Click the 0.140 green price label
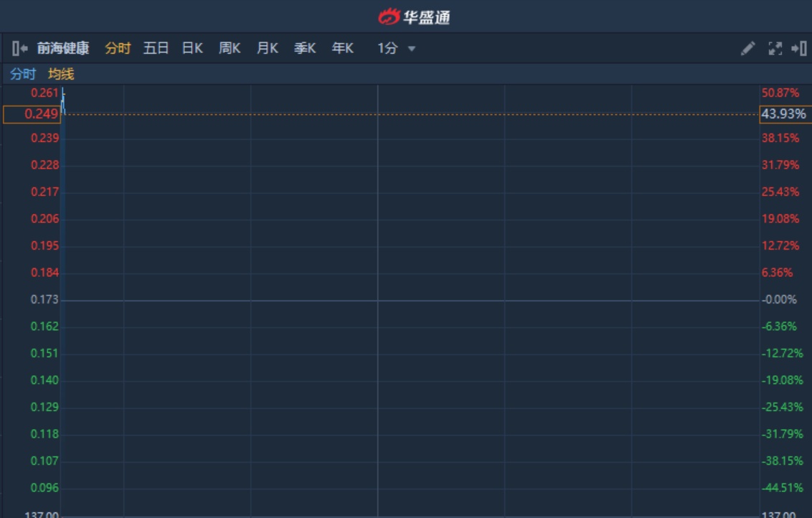Screen dimensions: 812x518 coord(44,380)
